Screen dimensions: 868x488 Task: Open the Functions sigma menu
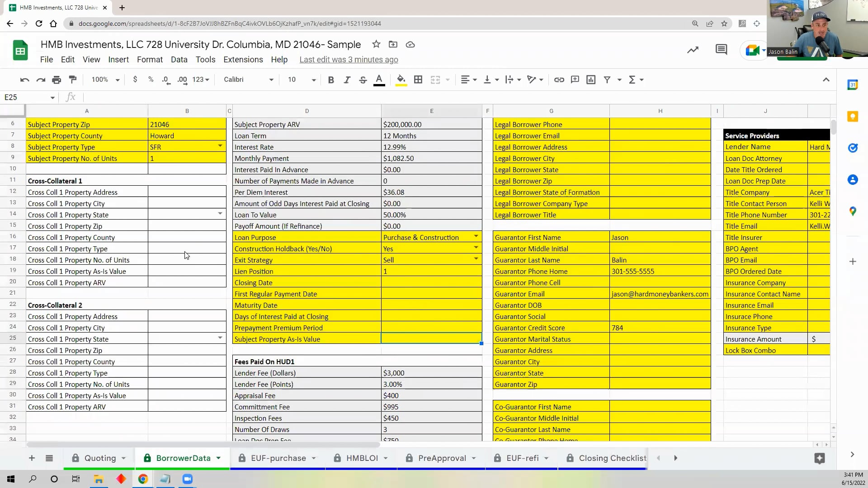[x=636, y=80]
